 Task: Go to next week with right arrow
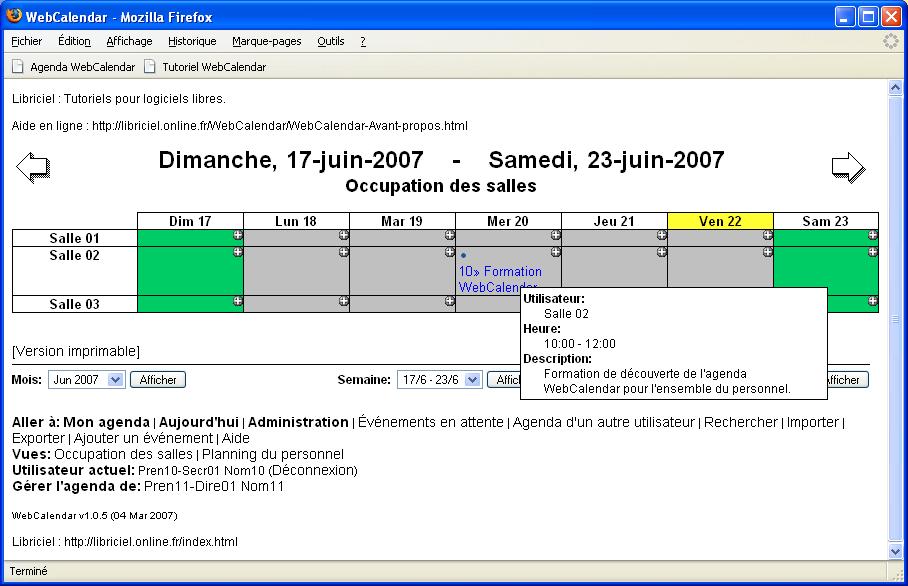pos(848,167)
